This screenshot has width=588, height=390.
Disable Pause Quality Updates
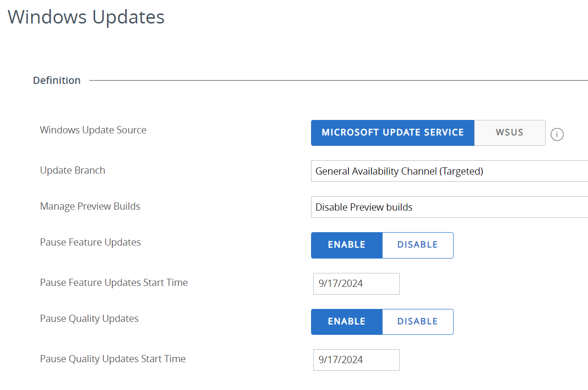(x=418, y=322)
